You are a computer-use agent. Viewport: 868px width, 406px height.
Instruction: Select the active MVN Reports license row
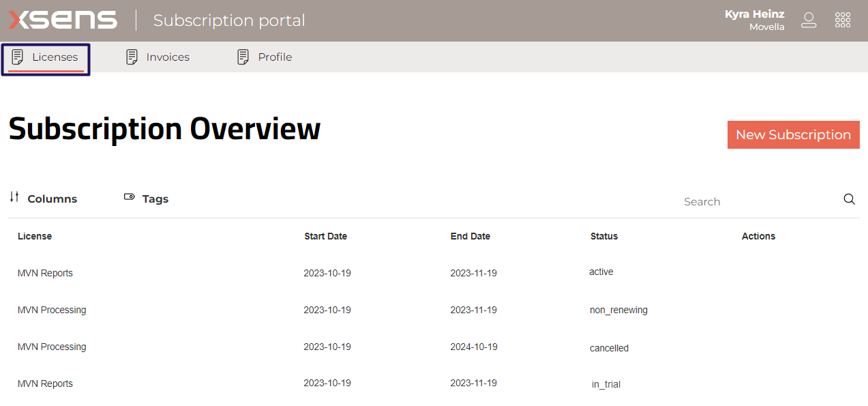coord(273,272)
